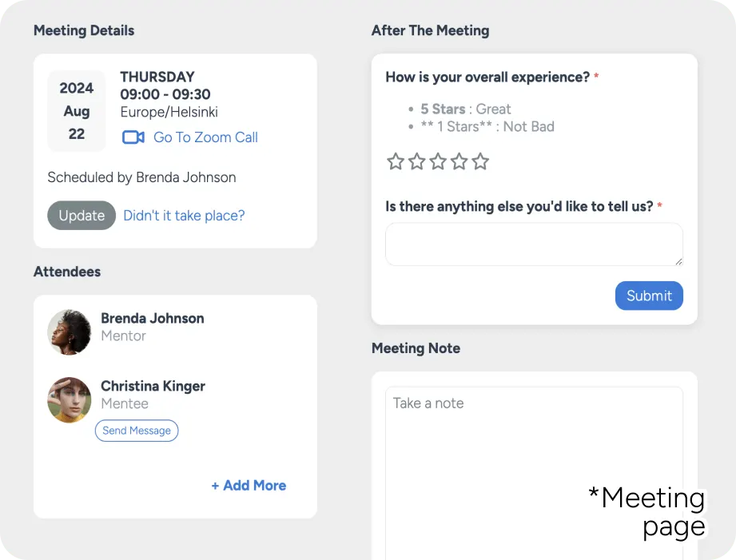Screen dimensions: 736x560
Task: Click the Zoom video camera icon
Action: pyautogui.click(x=133, y=137)
